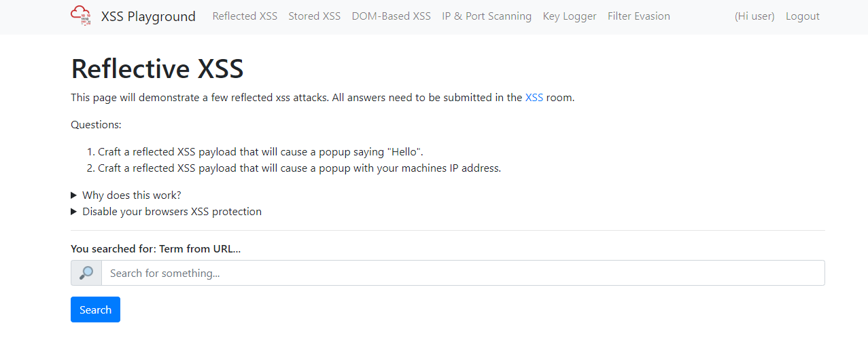Expand "Disable your browsers XSS protection"

coord(171,212)
